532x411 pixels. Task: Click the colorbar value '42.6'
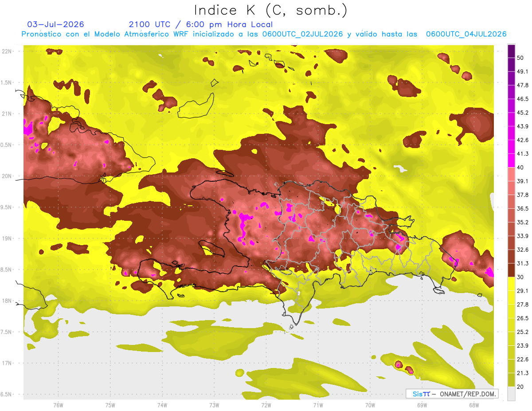523,140
